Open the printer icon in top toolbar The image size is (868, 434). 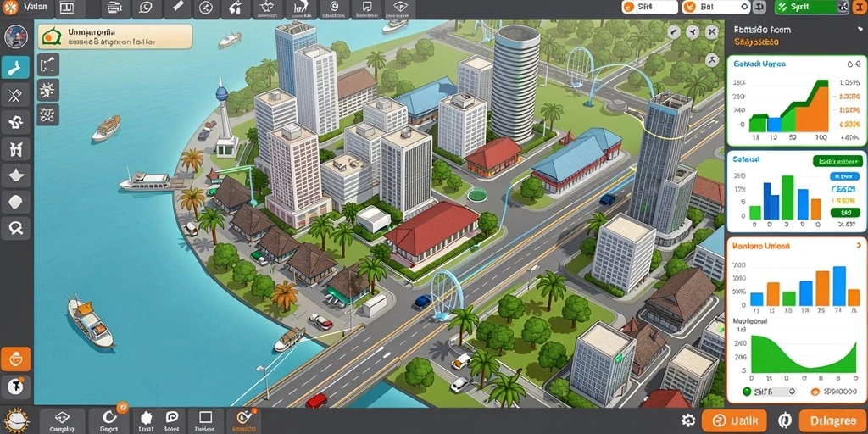[x=114, y=8]
